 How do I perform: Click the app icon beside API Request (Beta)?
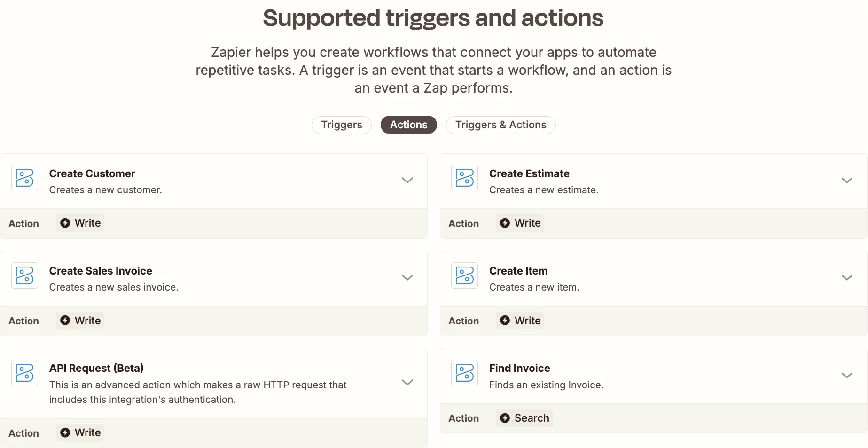(x=24, y=373)
